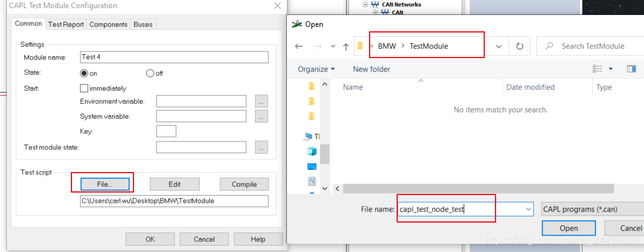Click the Key input box
This screenshot has height=252, width=644.
coord(167,131)
